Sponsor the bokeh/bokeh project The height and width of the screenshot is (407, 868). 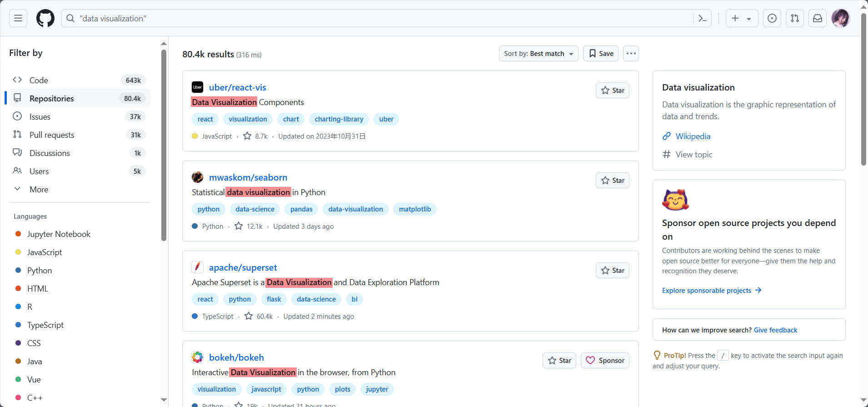pyautogui.click(x=605, y=361)
